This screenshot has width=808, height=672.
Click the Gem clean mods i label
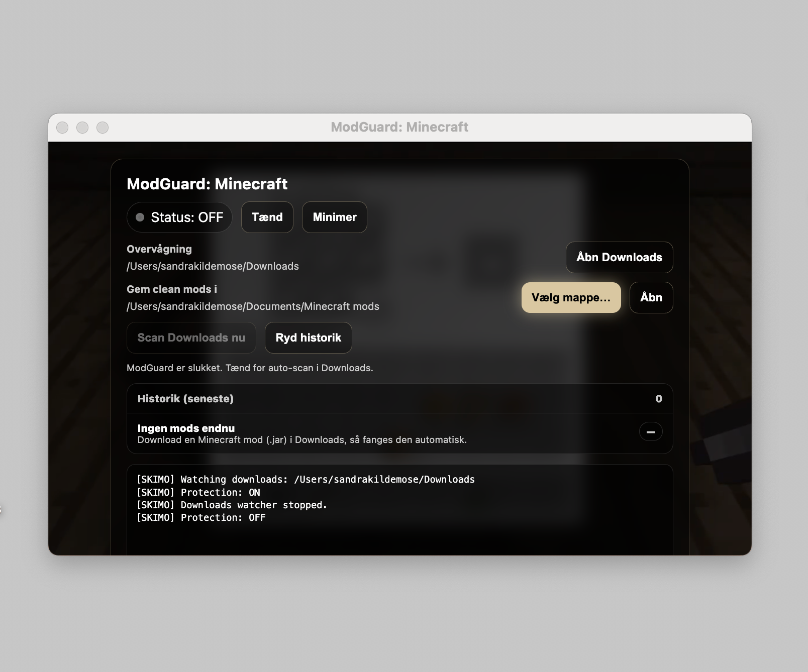tap(172, 289)
